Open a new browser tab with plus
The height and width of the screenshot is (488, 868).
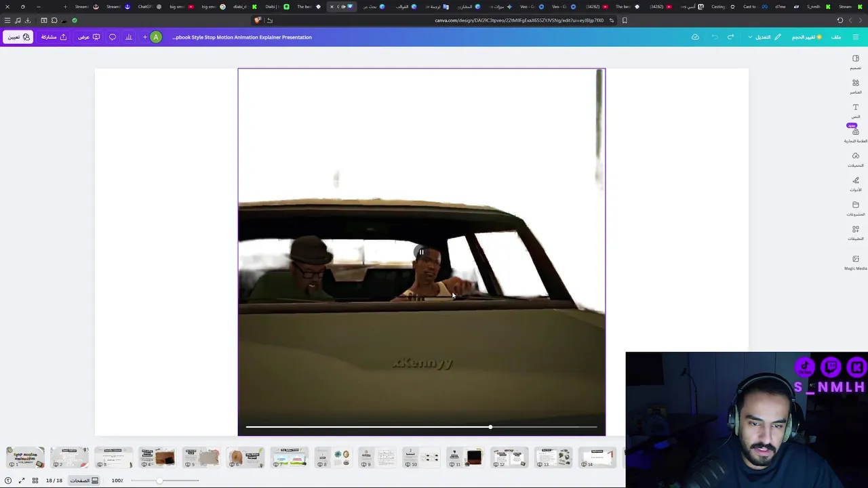(x=65, y=7)
